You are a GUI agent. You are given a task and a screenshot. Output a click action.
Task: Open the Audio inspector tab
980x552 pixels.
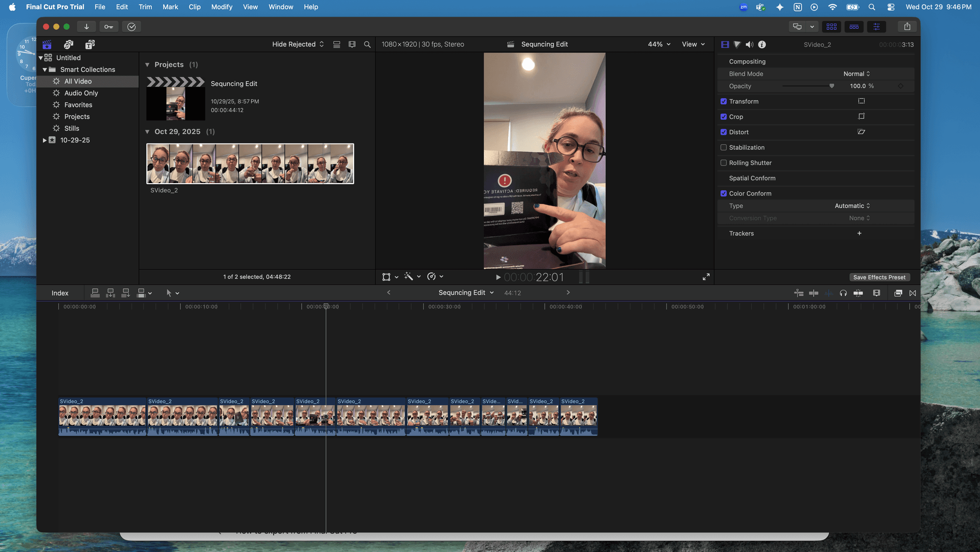pos(749,44)
